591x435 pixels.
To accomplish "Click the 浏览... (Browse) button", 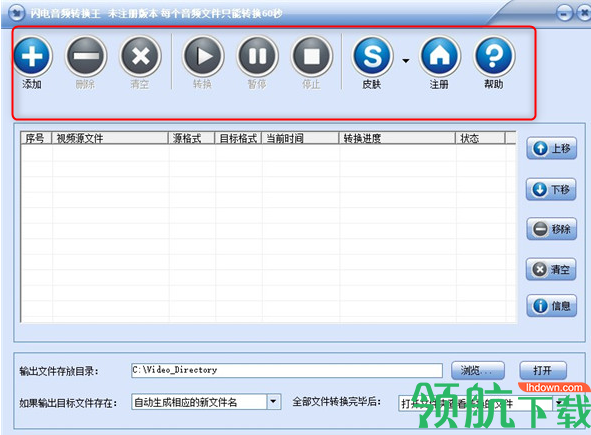I will tap(478, 371).
